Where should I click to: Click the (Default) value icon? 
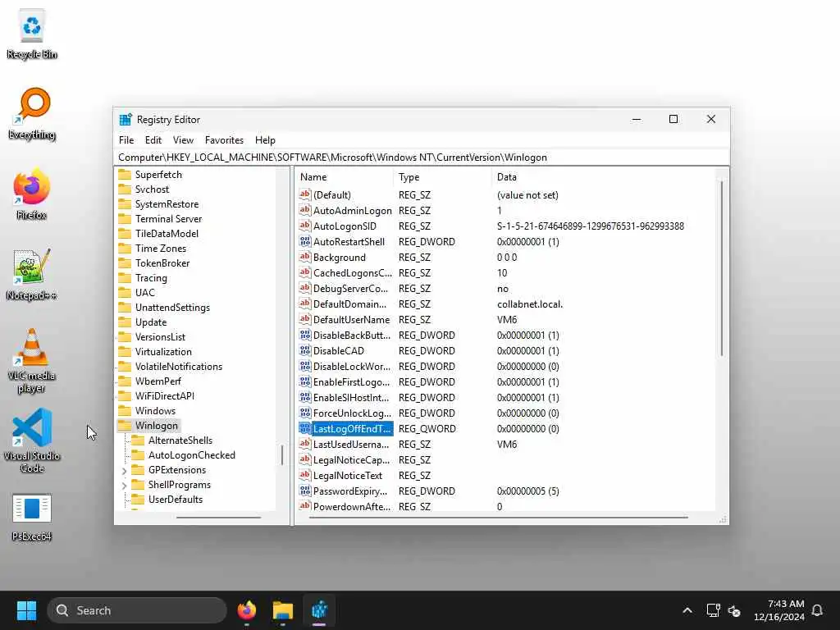coord(305,194)
